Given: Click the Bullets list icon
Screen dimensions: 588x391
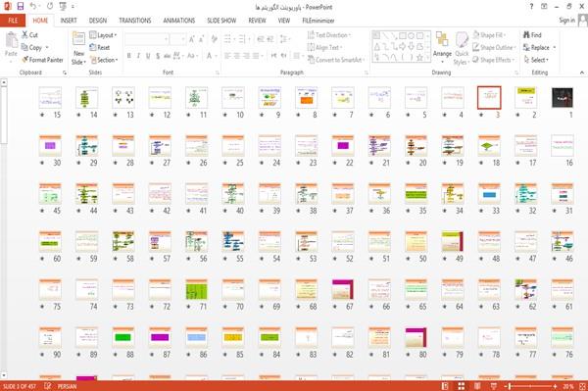Looking at the screenshot, I should point(228,39).
